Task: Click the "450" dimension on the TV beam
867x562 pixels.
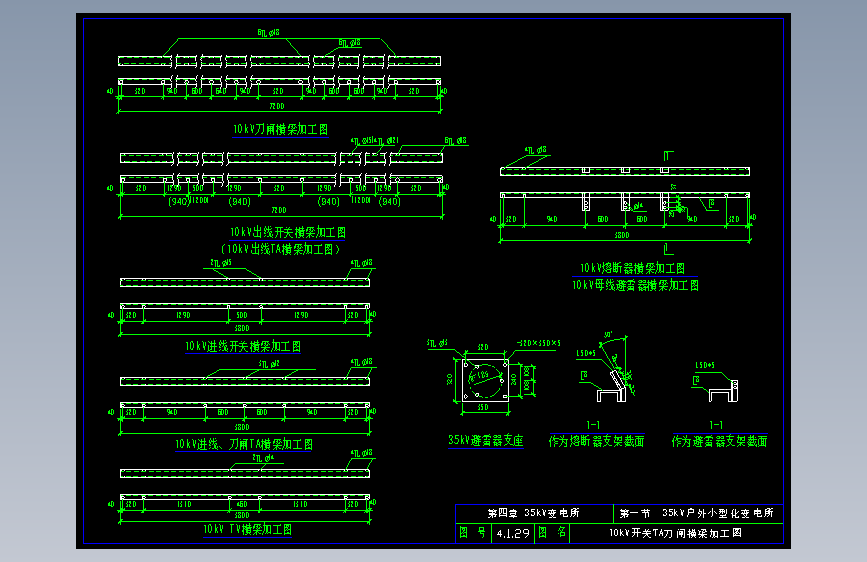Action: (x=242, y=504)
